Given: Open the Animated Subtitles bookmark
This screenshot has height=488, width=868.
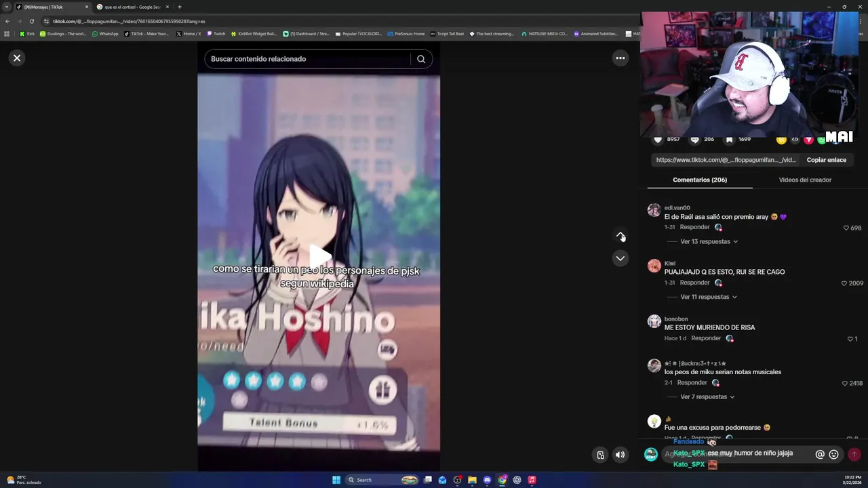Looking at the screenshot, I should [596, 34].
